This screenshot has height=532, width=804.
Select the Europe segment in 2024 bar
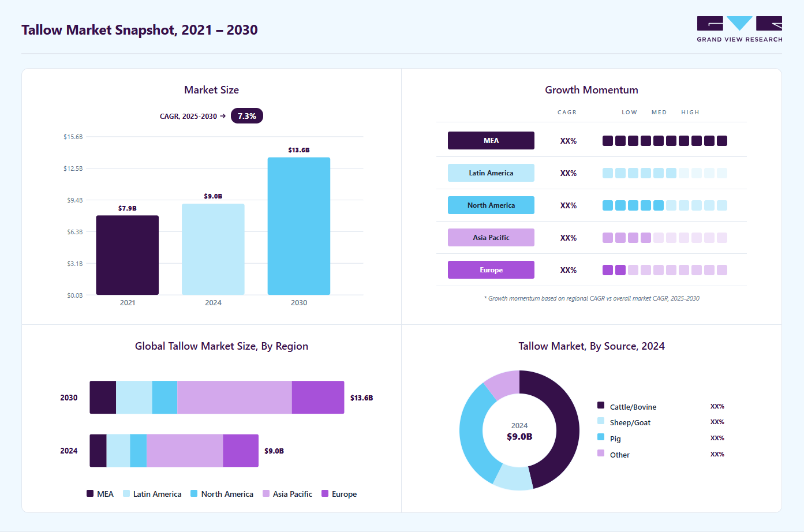(241, 451)
